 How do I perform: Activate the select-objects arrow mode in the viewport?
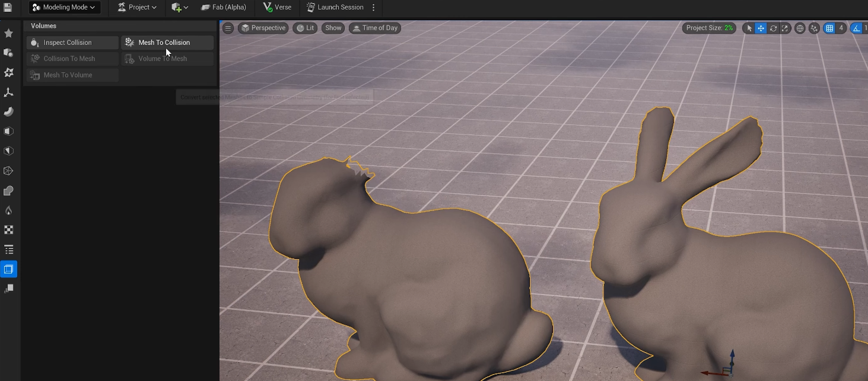tap(749, 28)
